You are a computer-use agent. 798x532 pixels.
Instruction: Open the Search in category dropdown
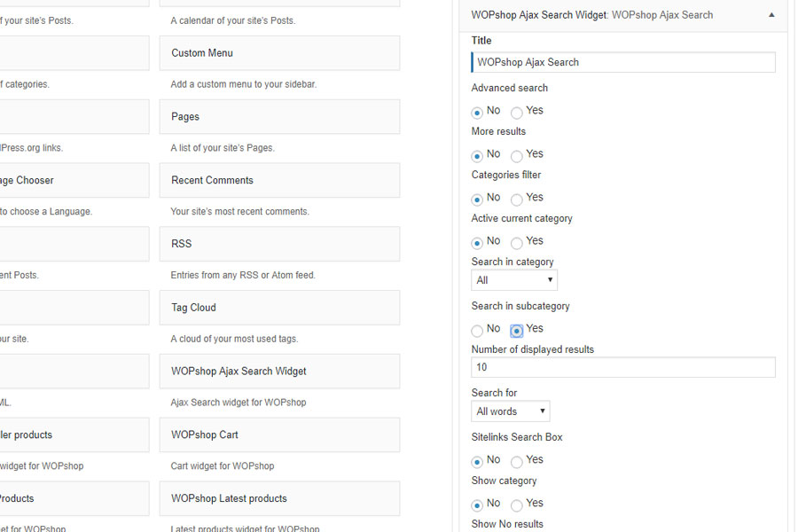pyautogui.click(x=514, y=280)
